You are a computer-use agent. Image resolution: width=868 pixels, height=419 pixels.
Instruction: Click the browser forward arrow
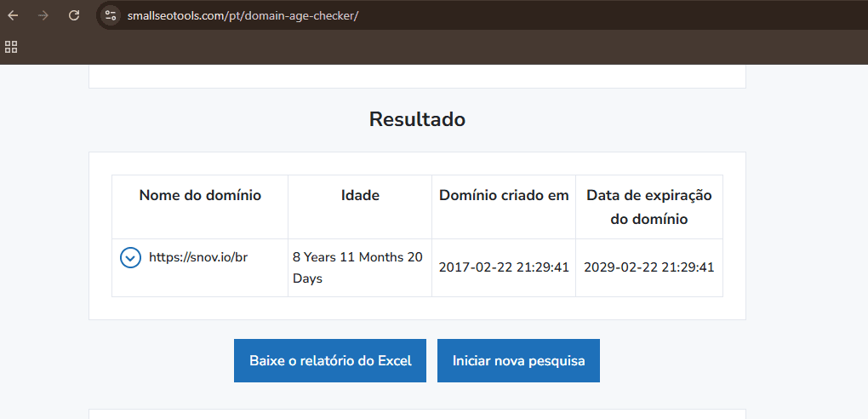[43, 15]
